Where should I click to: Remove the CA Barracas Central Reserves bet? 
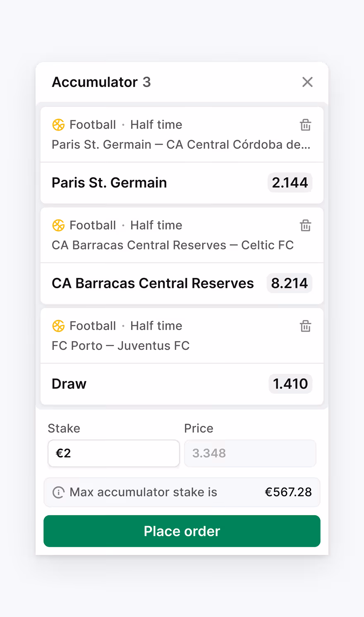(x=305, y=225)
